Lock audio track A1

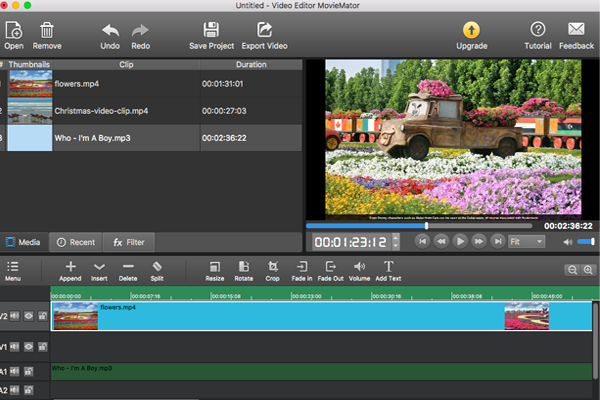tap(28, 371)
